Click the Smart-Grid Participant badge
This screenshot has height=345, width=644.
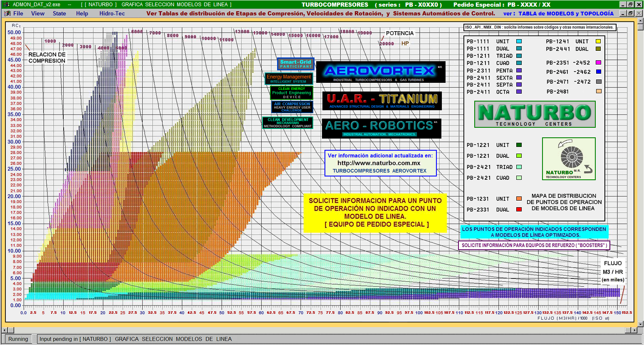click(x=295, y=64)
